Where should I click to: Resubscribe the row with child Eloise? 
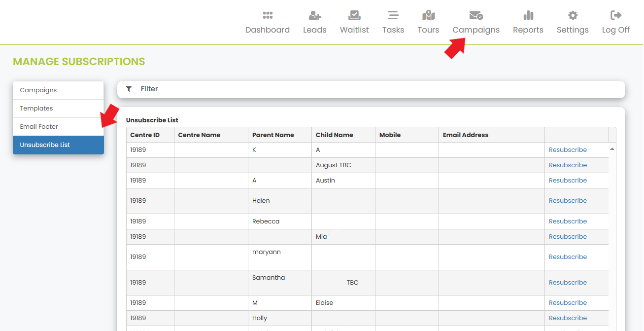[x=568, y=303]
